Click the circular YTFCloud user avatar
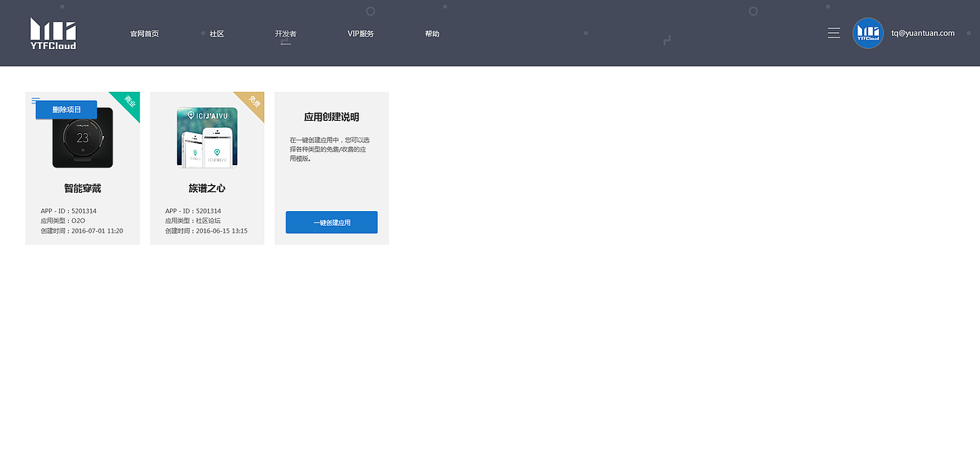The height and width of the screenshot is (459, 980). pos(867,33)
